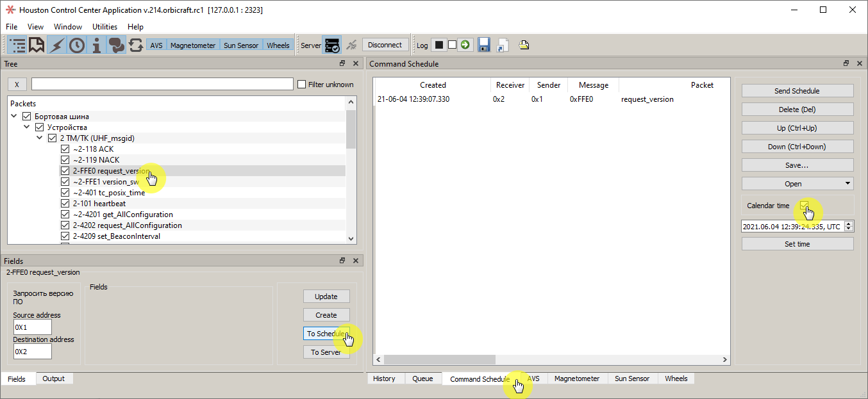
Task: Click the time spinner stepper arrows
Action: coord(849,225)
